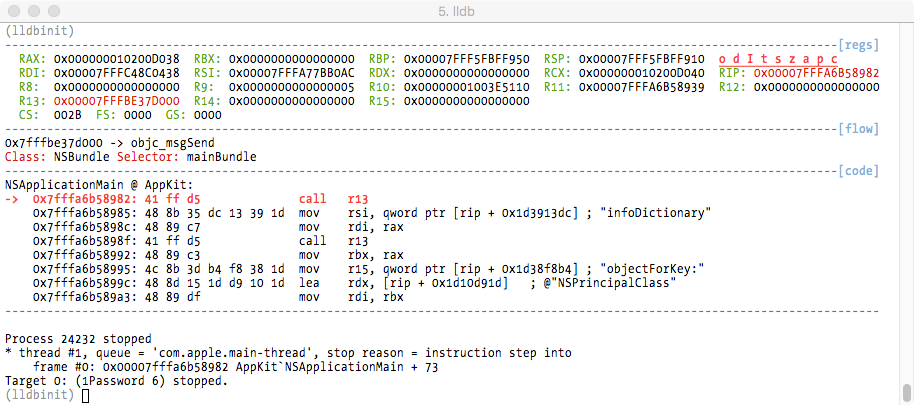Click the GS segment value 0000

click(x=208, y=115)
